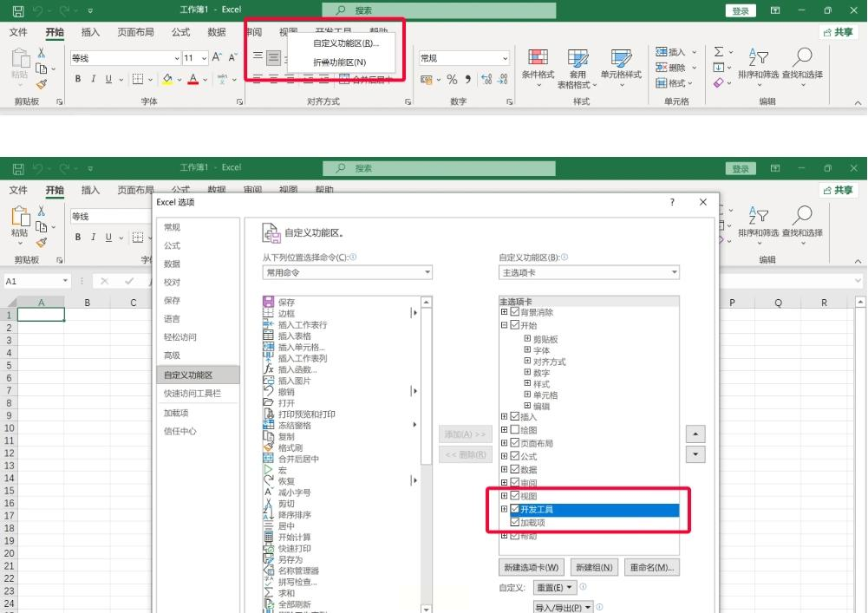Click the Cut scissors in the upper Excel window
Image resolution: width=868 pixels, height=613 pixels.
[42, 53]
